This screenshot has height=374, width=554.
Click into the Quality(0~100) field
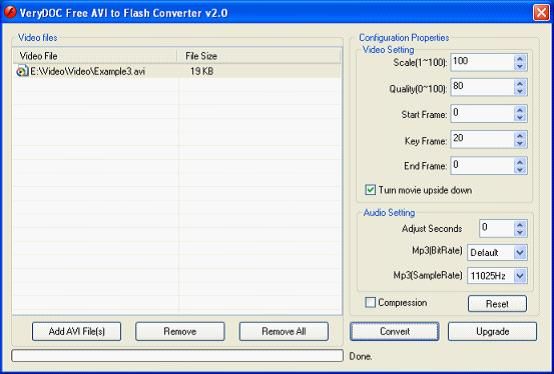(x=482, y=87)
